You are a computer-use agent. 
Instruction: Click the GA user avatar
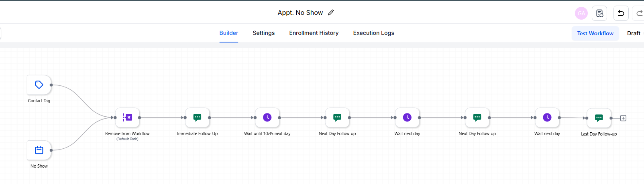(581, 13)
